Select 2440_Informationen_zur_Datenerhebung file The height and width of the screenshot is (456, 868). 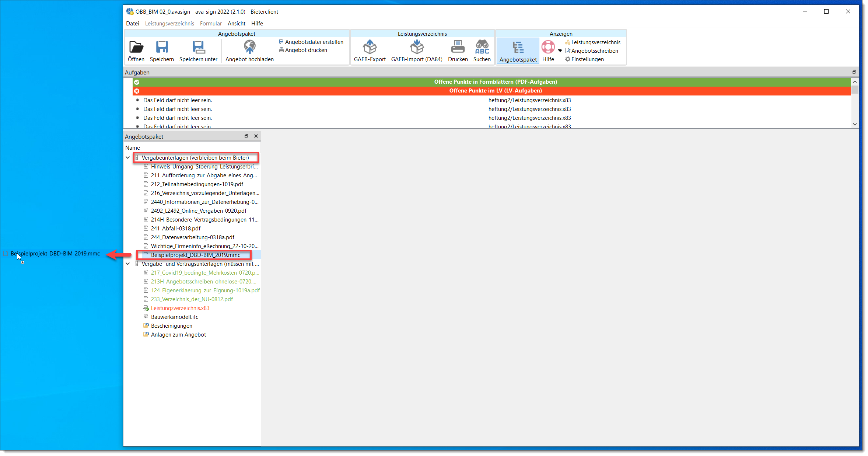(x=204, y=202)
